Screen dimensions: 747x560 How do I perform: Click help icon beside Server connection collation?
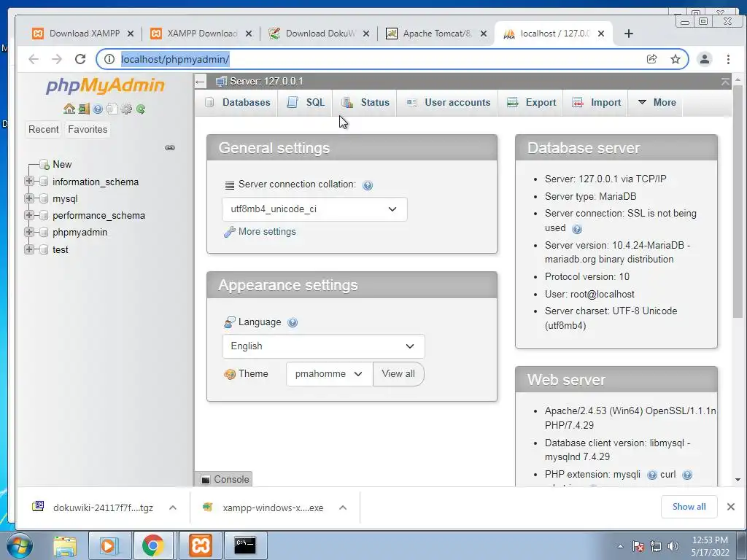click(368, 185)
